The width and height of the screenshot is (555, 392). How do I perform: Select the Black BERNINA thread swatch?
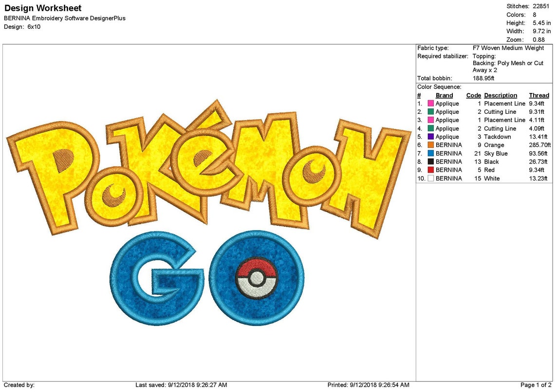[x=430, y=161]
